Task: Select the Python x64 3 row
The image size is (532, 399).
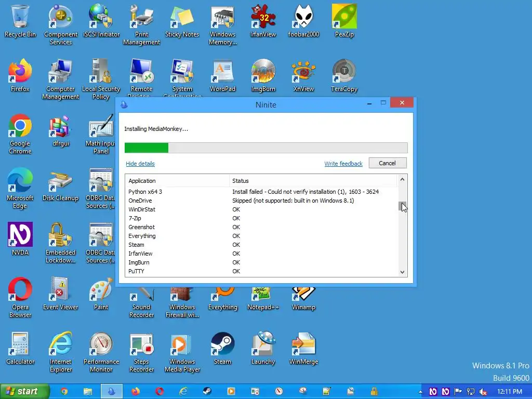Action: (261, 192)
